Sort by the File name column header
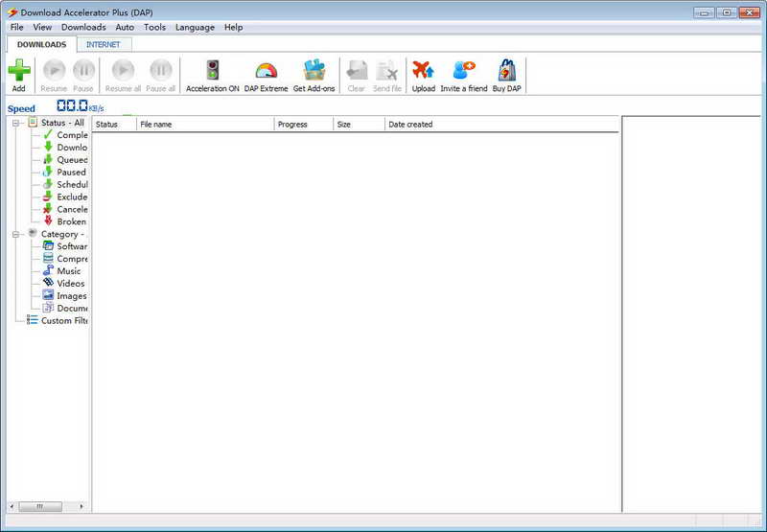The width and height of the screenshot is (767, 532). coord(205,125)
